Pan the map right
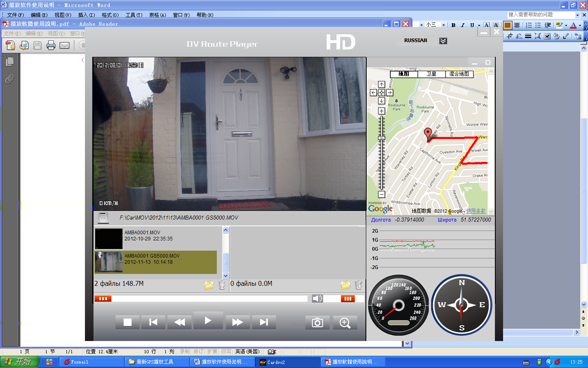The image size is (588, 368). 390,93
